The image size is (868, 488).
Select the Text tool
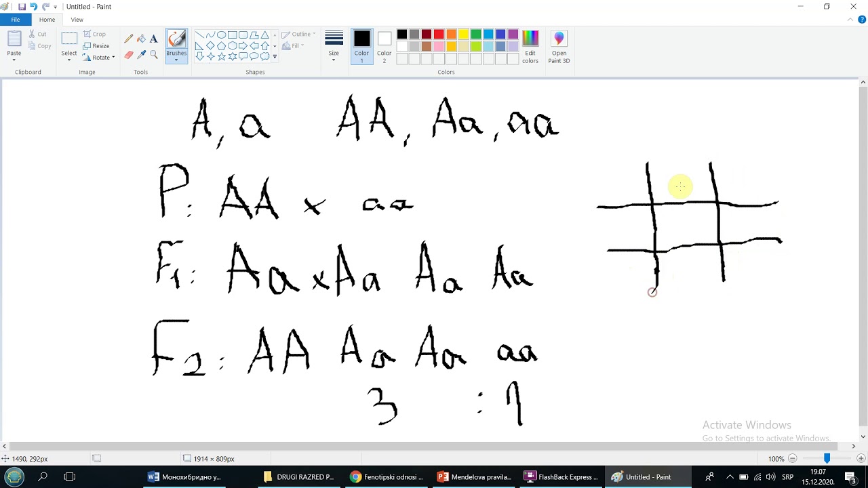point(154,39)
